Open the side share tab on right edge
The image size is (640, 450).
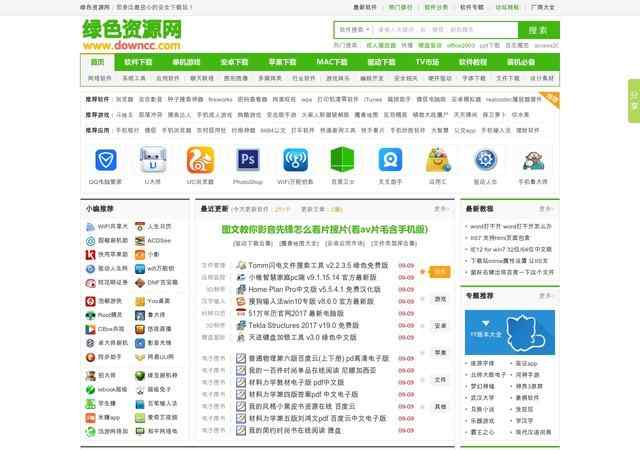(x=634, y=101)
